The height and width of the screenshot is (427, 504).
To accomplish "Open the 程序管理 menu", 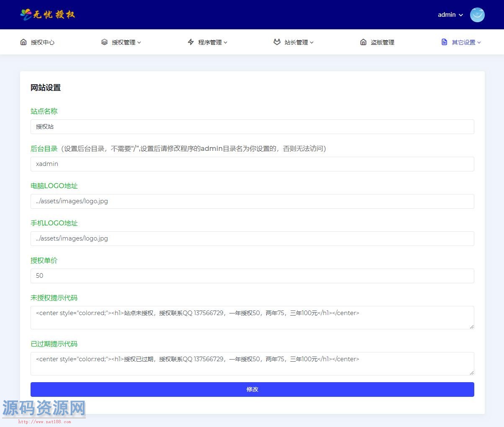I will [210, 42].
